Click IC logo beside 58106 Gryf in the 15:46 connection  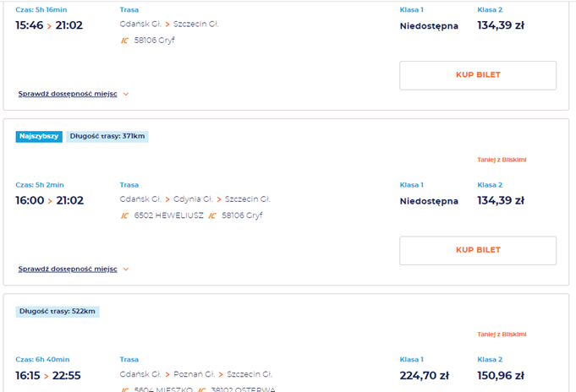[124, 41]
